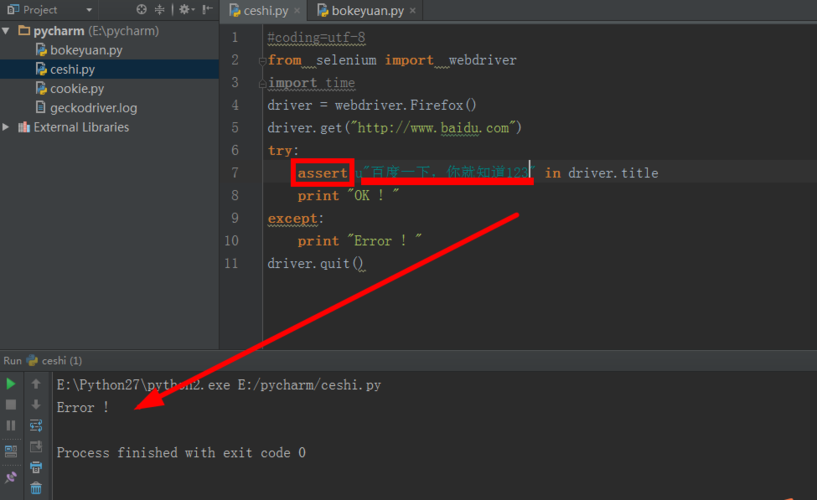Click 'driver.title' on line 7

(613, 173)
